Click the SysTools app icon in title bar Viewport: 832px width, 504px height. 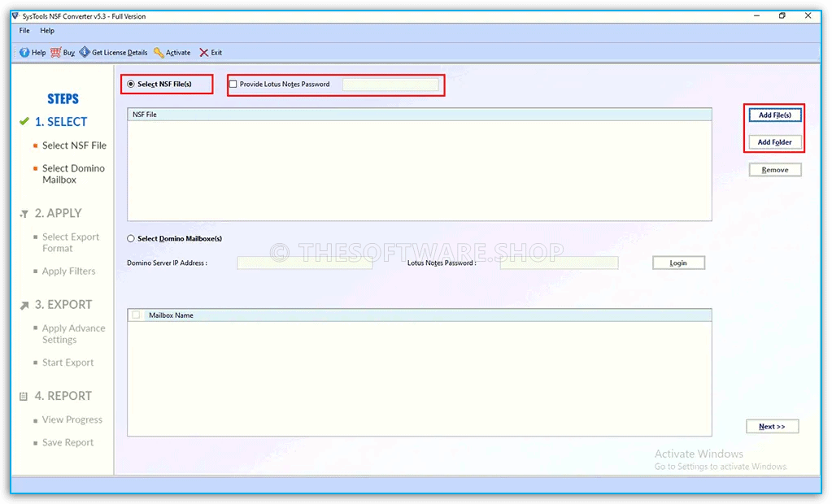point(16,16)
